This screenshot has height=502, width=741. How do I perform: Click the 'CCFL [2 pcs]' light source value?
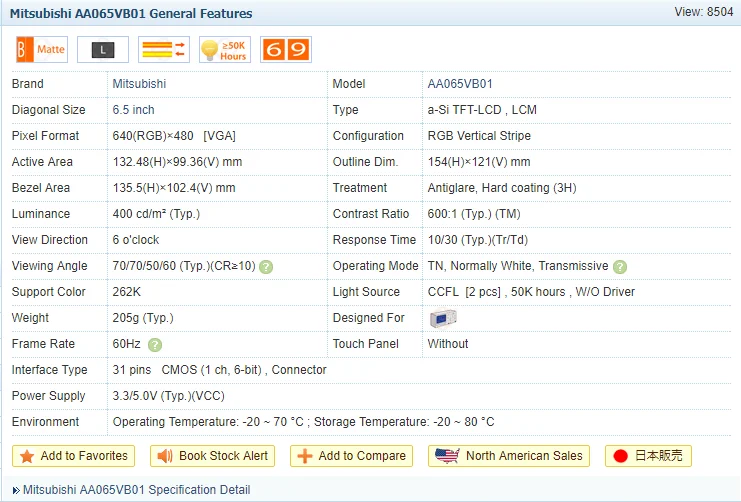tap(464, 292)
